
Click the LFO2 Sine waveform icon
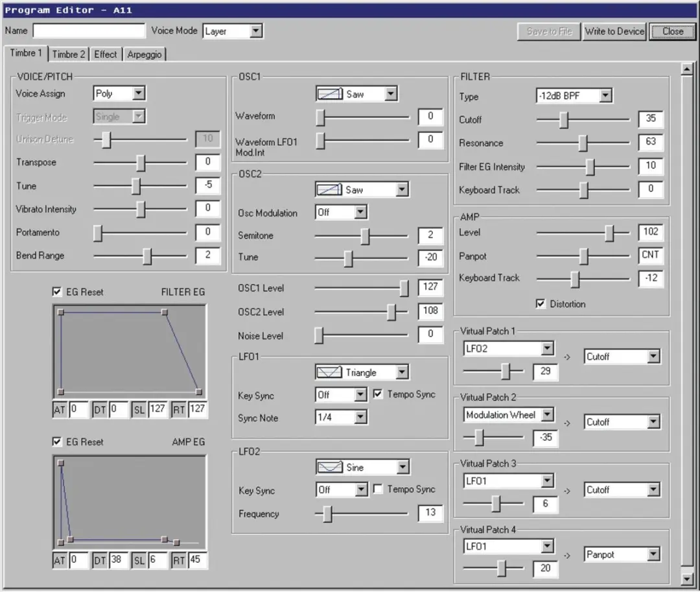(329, 467)
